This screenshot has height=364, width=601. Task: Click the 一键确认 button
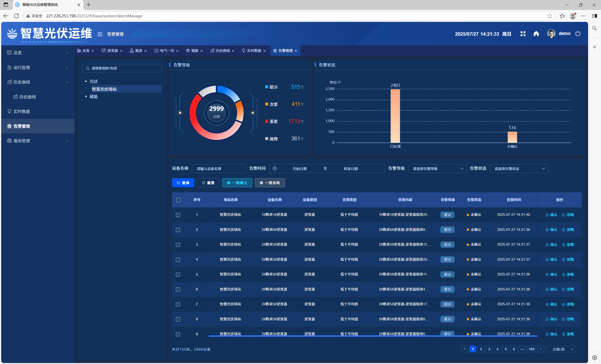tap(237, 183)
